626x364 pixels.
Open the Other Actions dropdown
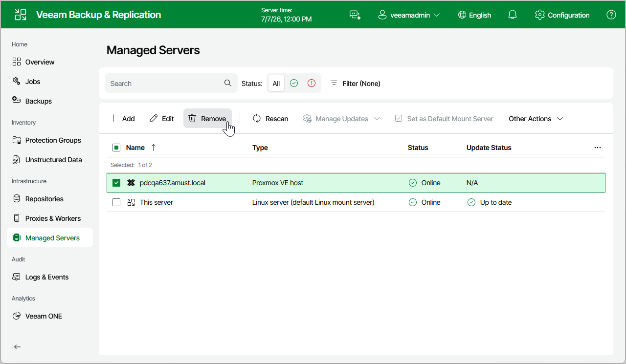point(536,119)
